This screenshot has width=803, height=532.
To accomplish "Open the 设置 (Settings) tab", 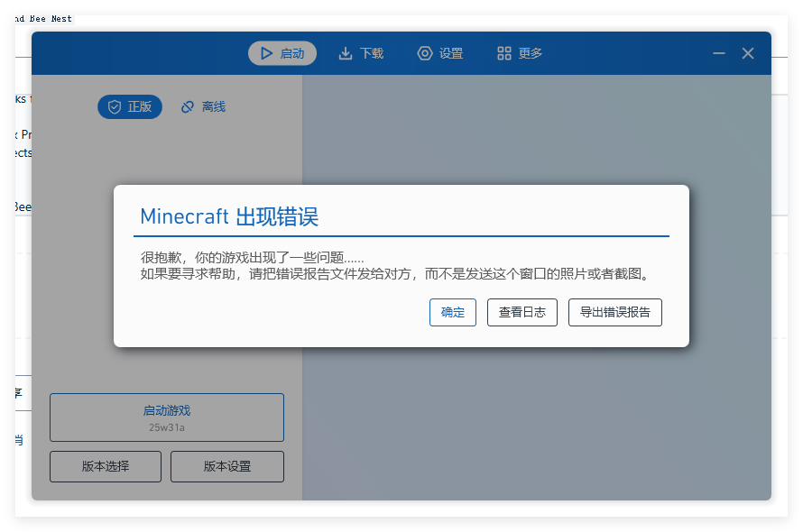I will point(440,53).
